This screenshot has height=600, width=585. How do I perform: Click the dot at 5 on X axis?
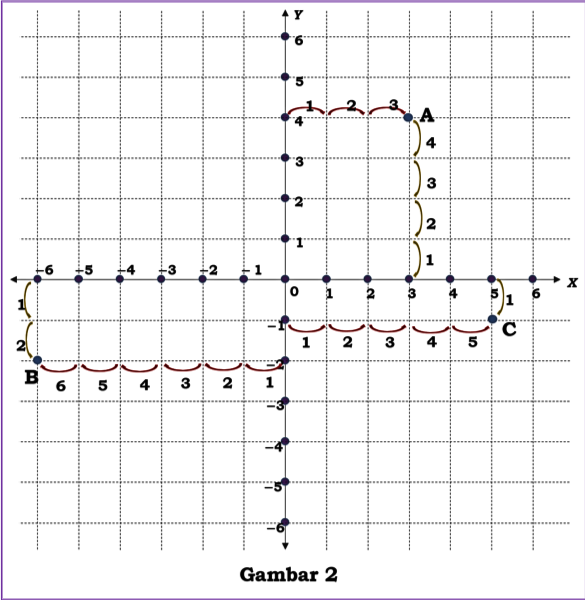tap(492, 279)
